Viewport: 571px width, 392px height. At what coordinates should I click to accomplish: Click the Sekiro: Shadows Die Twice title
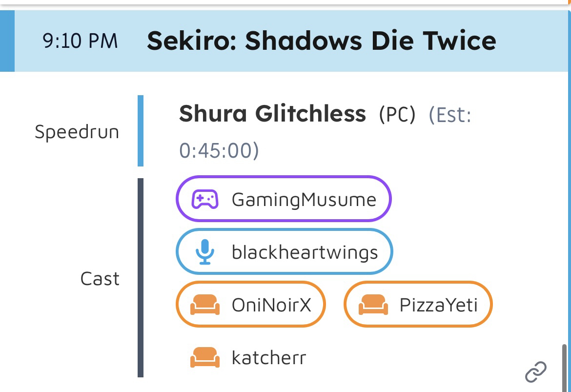pos(321,41)
